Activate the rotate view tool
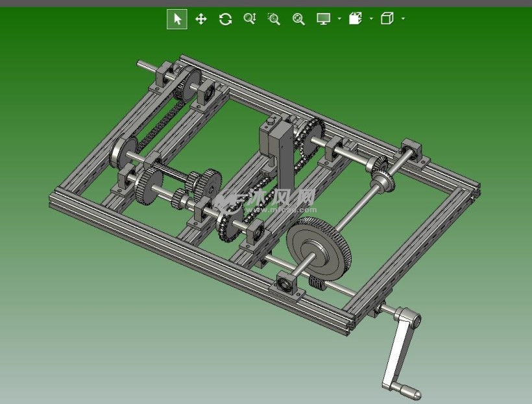Screen dimensions: 532x404 tap(226, 19)
